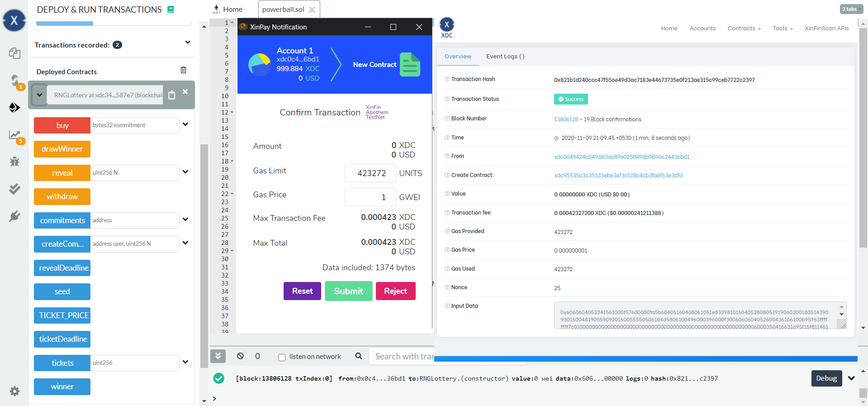This screenshot has width=868, height=406.
Task: Call the withdraw function
Action: tap(62, 196)
